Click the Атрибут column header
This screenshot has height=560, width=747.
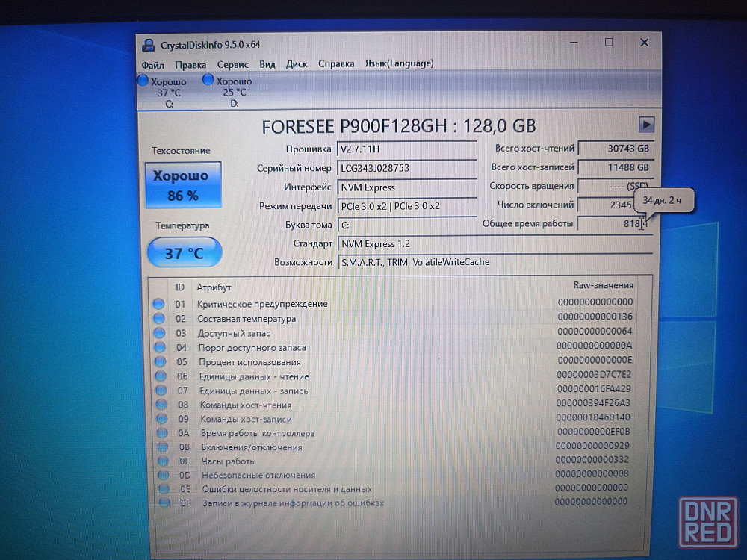coord(214,287)
